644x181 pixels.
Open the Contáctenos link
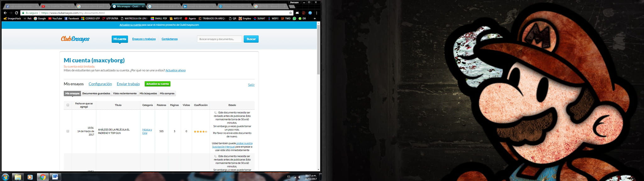[169, 39]
